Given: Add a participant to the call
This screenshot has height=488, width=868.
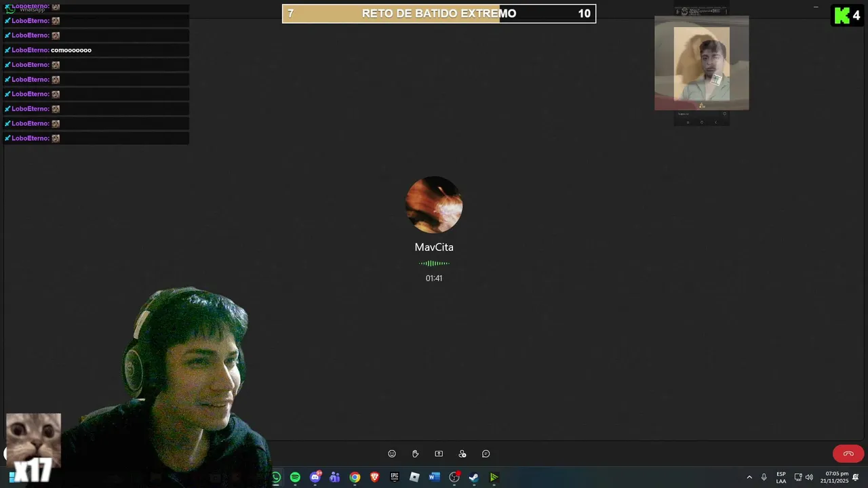Looking at the screenshot, I should point(462,454).
